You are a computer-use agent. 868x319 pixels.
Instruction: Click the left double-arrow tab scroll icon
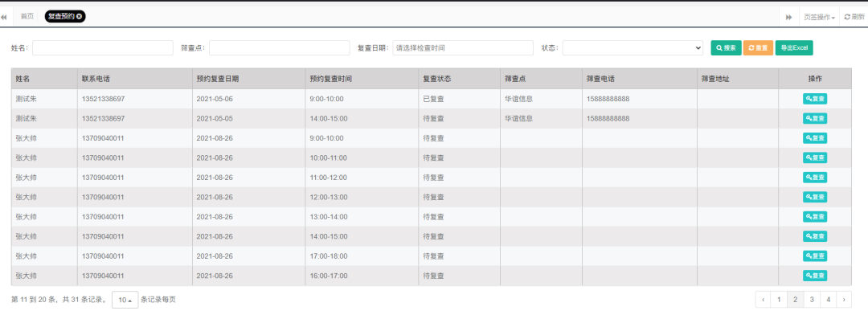[x=4, y=17]
